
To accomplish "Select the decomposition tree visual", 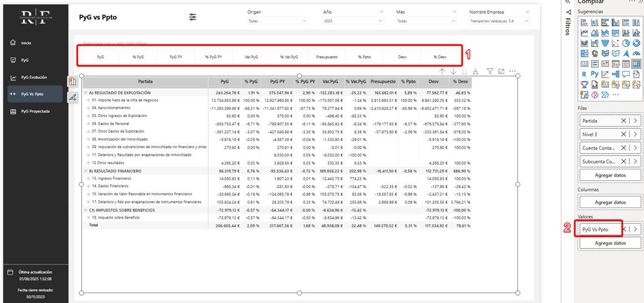I will point(615,74).
